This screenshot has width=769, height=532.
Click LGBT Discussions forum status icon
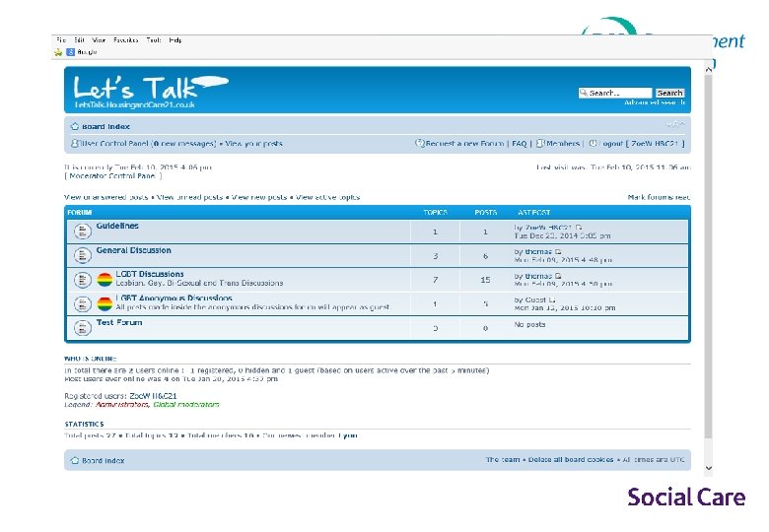click(x=83, y=280)
